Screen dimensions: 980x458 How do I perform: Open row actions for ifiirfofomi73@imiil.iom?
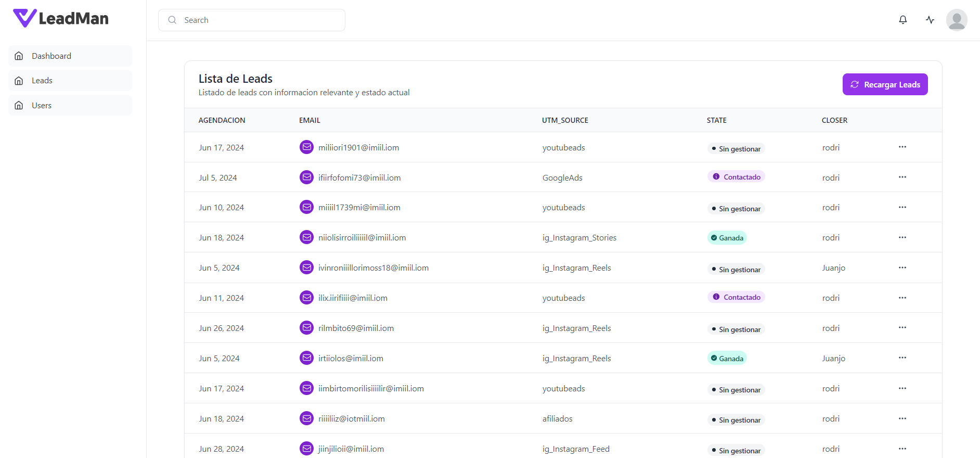[x=902, y=177]
